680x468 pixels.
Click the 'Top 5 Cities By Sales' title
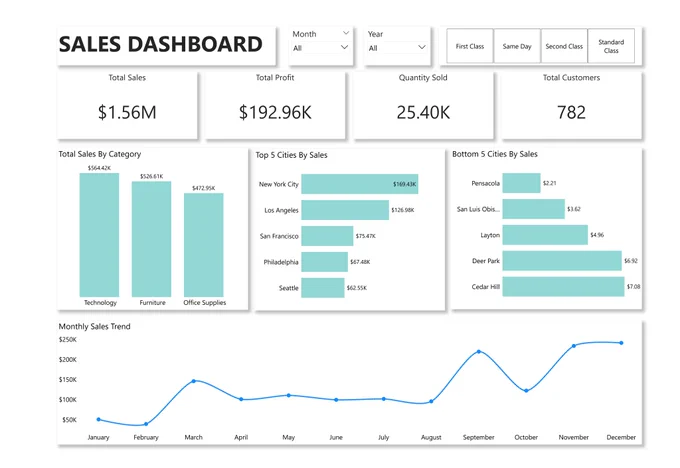pyautogui.click(x=291, y=155)
